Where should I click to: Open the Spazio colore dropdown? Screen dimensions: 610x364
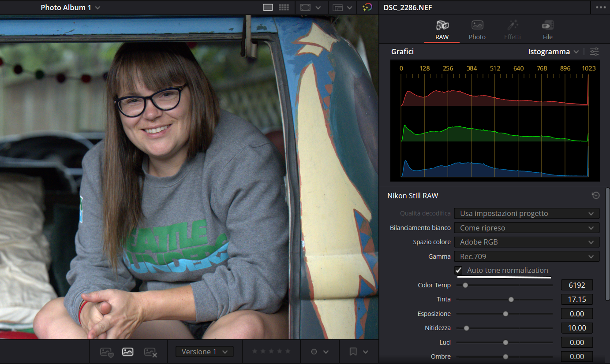(527, 242)
